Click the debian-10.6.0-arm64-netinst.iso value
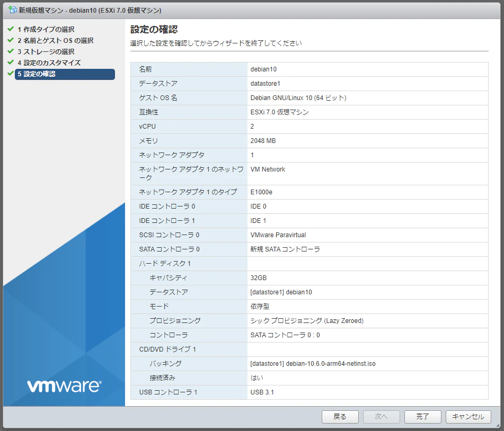 pyautogui.click(x=313, y=364)
